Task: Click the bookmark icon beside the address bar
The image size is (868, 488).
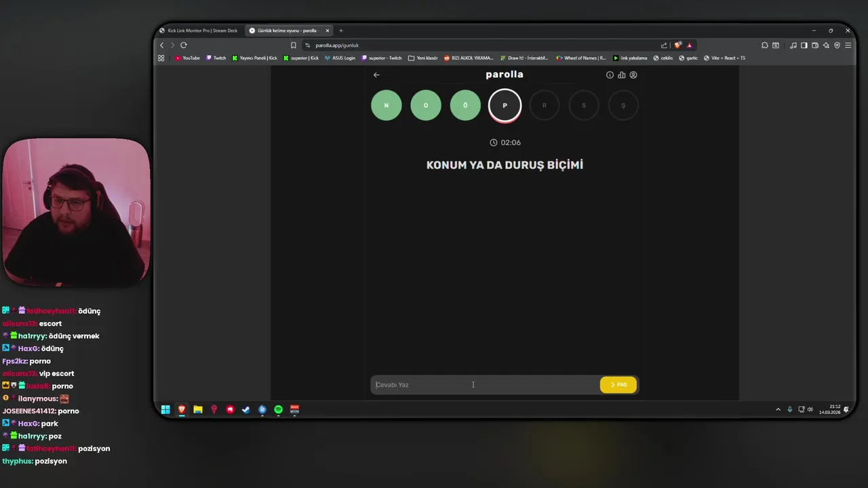Action: pyautogui.click(x=294, y=45)
